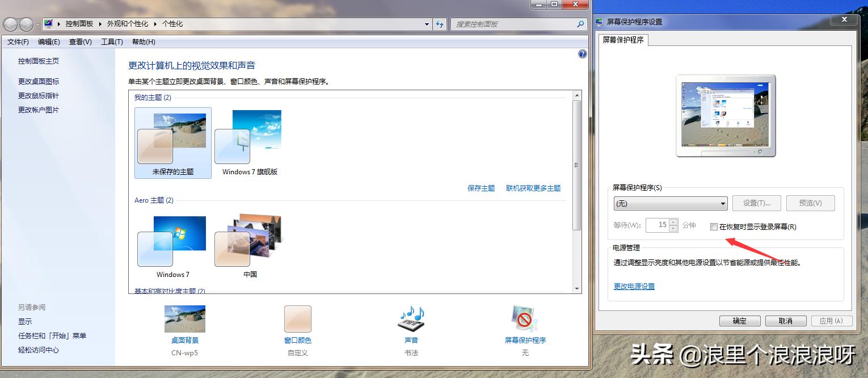The width and height of the screenshot is (868, 378).
Task: Select the 中国 Aero theme
Action: (x=250, y=246)
